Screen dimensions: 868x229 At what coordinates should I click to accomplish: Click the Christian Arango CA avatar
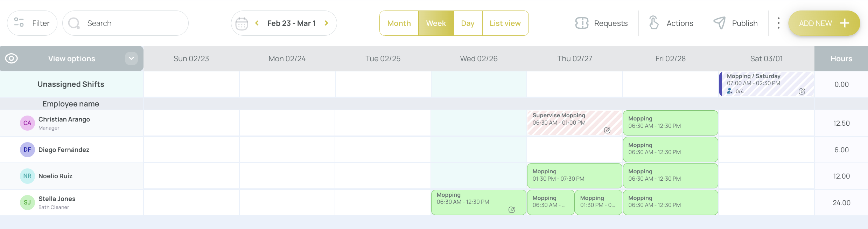click(x=27, y=123)
